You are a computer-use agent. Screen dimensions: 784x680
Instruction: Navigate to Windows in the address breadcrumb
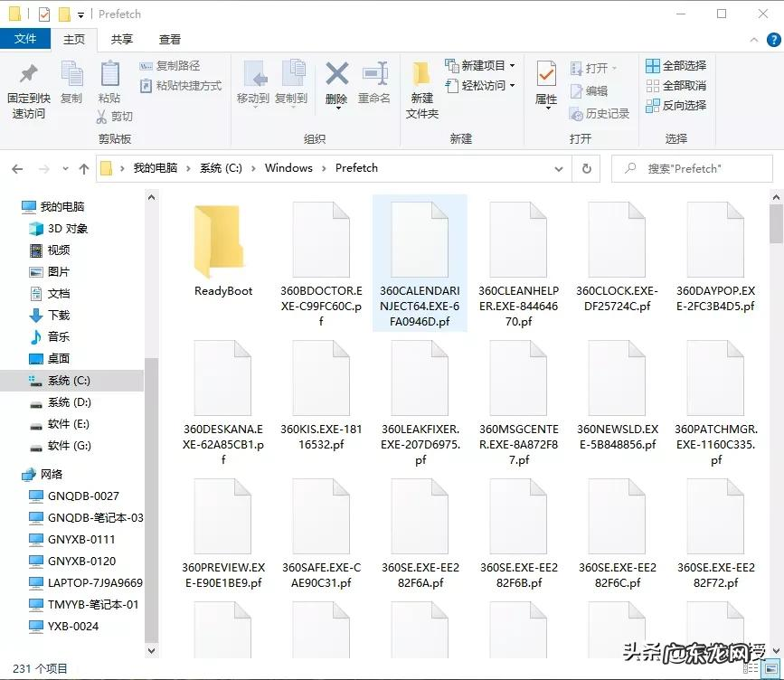click(290, 168)
